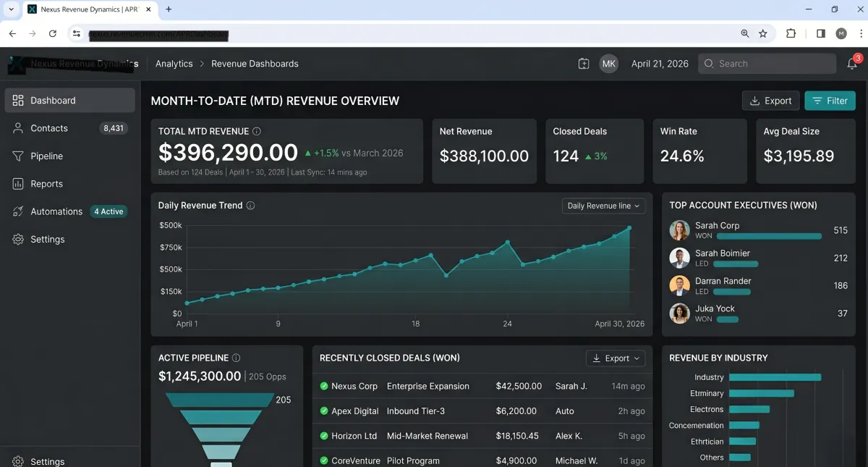The image size is (868, 467).
Task: Click green check status for Nexus Corp deal
Action: pyautogui.click(x=324, y=386)
